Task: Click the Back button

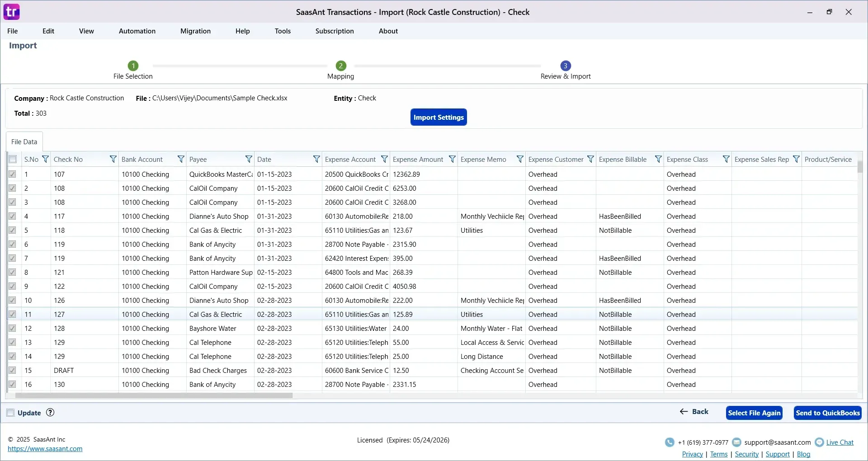Action: (x=694, y=412)
